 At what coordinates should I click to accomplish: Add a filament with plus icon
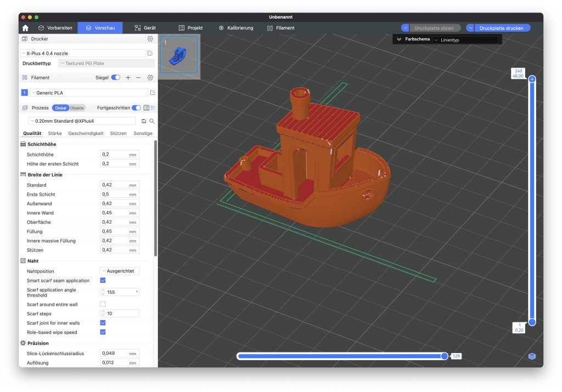tap(128, 78)
